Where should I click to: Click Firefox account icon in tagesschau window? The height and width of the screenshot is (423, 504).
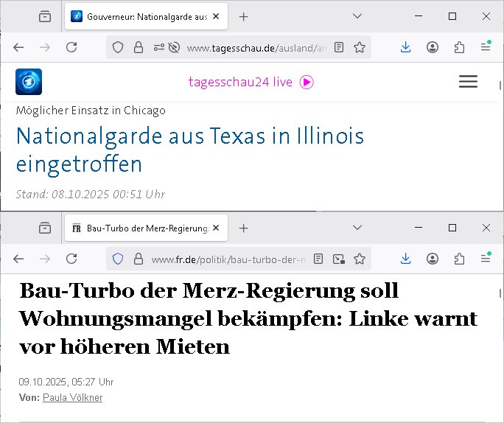[433, 48]
